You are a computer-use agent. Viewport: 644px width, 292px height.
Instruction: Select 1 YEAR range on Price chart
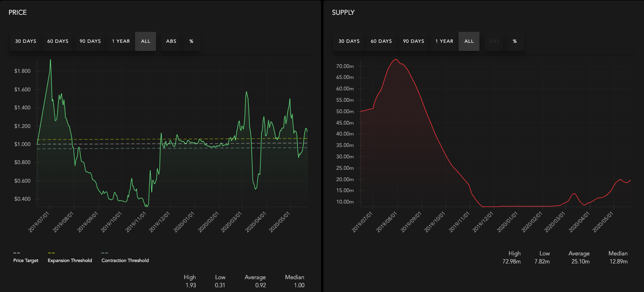point(121,41)
